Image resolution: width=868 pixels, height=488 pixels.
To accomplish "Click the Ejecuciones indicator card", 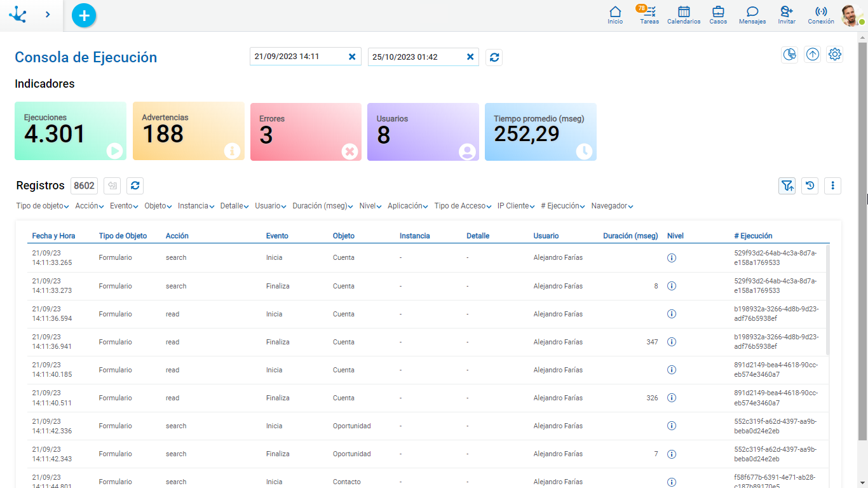I will point(71,132).
